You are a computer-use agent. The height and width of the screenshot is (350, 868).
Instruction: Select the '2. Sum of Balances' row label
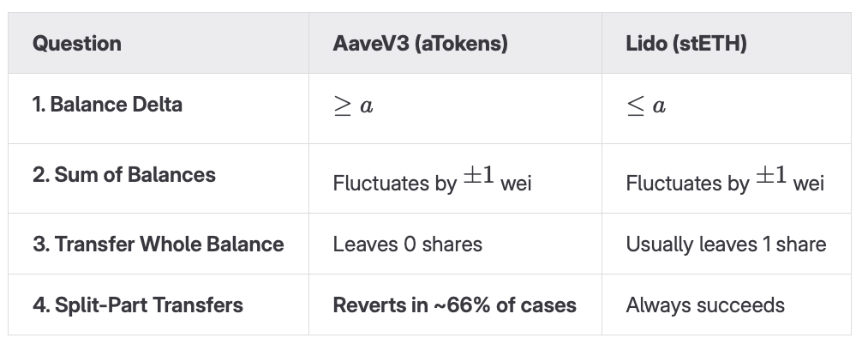(x=123, y=175)
